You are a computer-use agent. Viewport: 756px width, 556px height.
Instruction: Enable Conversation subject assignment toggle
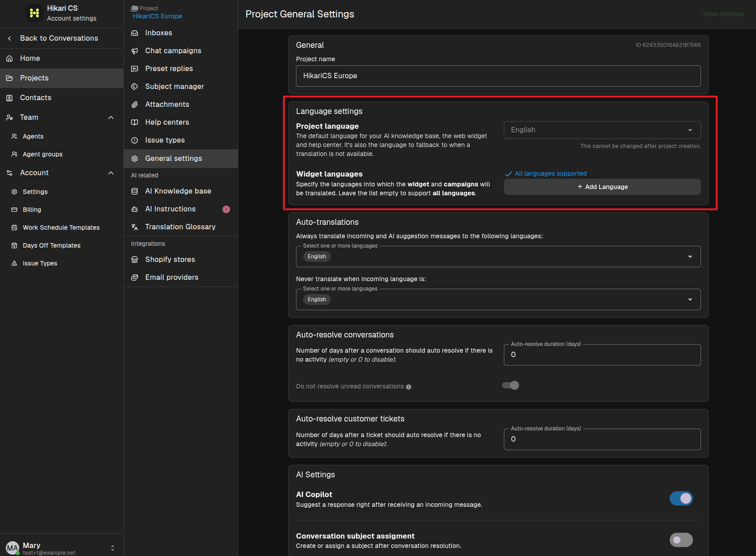(x=681, y=540)
